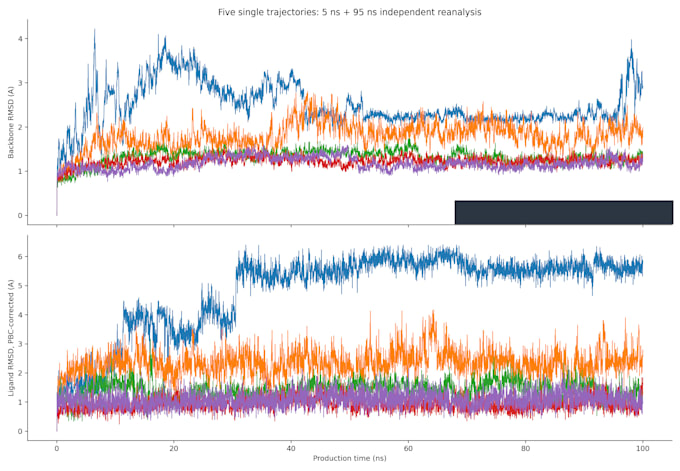
Task: Click Ligand RMSD axis tick label '3'
Action: pyautogui.click(x=20, y=344)
